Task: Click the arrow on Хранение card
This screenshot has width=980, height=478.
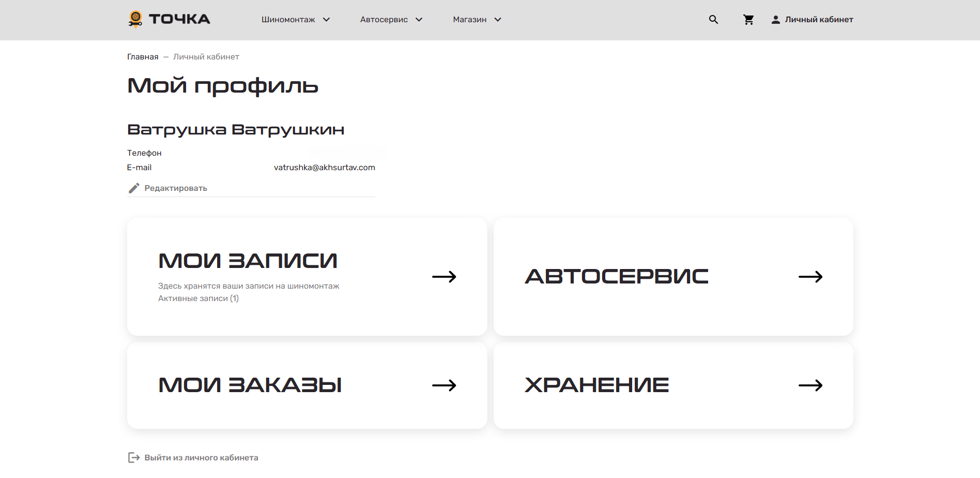Action: [x=810, y=385]
